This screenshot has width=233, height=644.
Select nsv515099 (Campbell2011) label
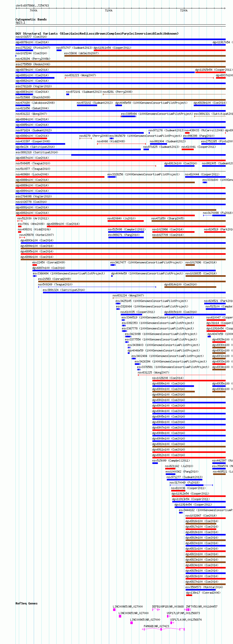click(x=171, y=461)
